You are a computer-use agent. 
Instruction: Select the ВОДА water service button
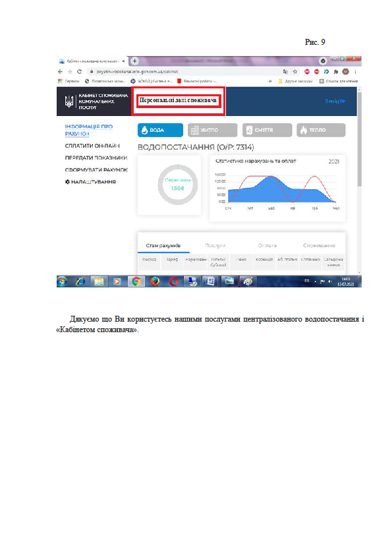pos(160,130)
